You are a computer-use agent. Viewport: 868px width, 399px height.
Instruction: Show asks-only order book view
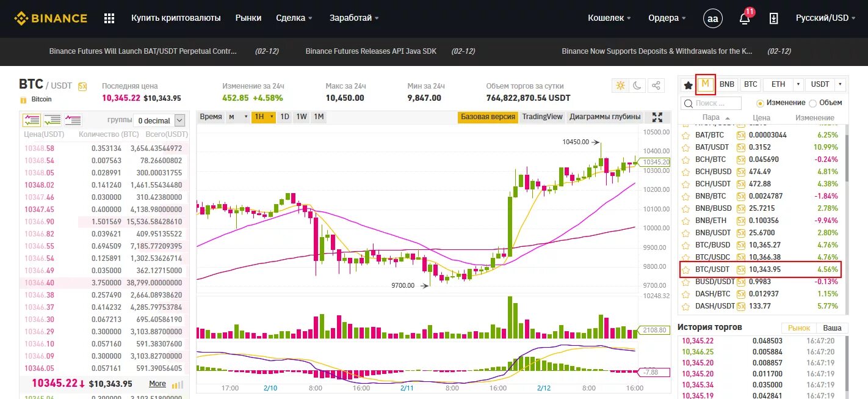pyautogui.click(x=73, y=120)
